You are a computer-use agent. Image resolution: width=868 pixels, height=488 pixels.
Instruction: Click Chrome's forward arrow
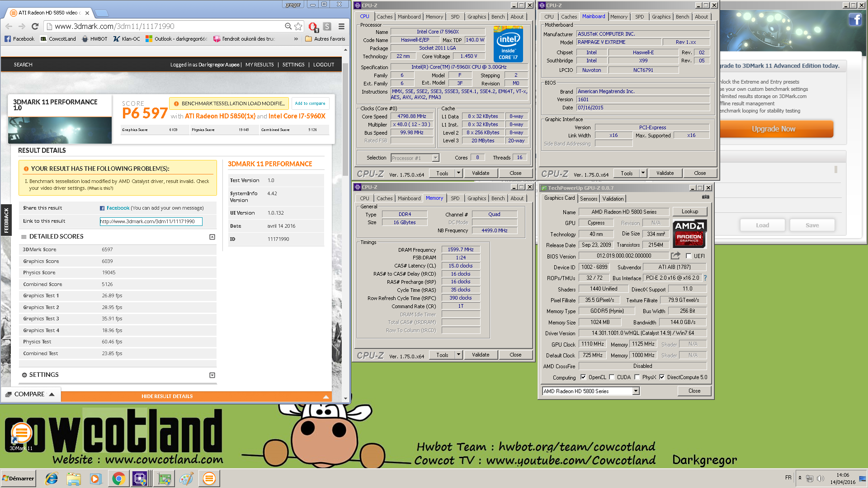click(x=22, y=26)
